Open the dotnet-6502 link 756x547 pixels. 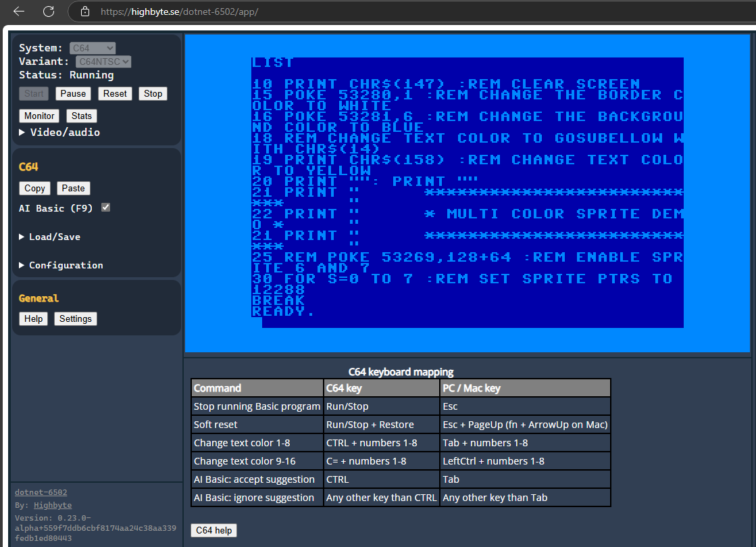[41, 492]
